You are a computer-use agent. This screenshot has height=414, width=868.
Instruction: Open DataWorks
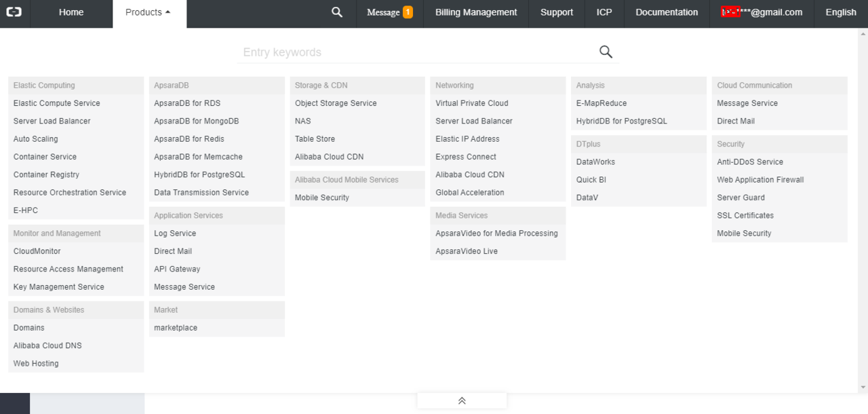[596, 162]
